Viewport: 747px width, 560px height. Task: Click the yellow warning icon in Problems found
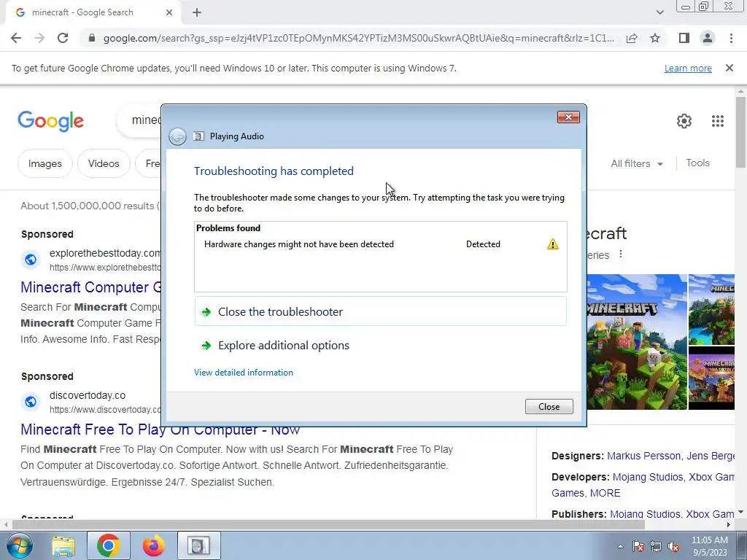pyautogui.click(x=553, y=244)
